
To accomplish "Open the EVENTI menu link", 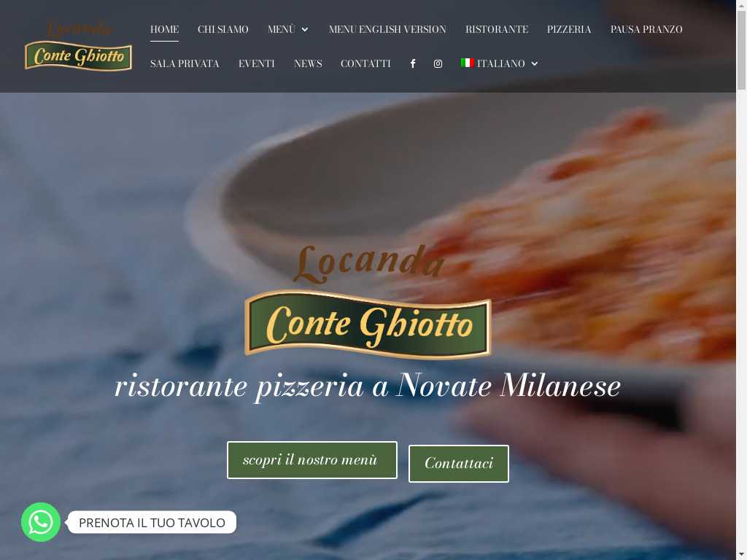I will [x=256, y=63].
